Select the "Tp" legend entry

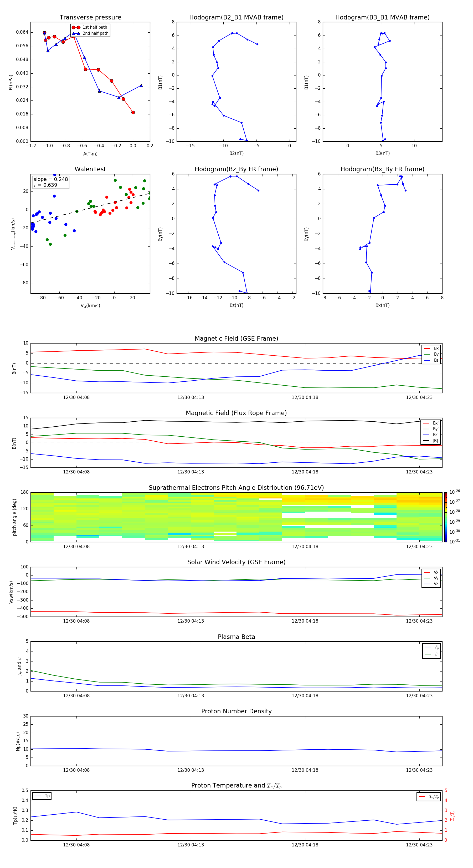42,796
